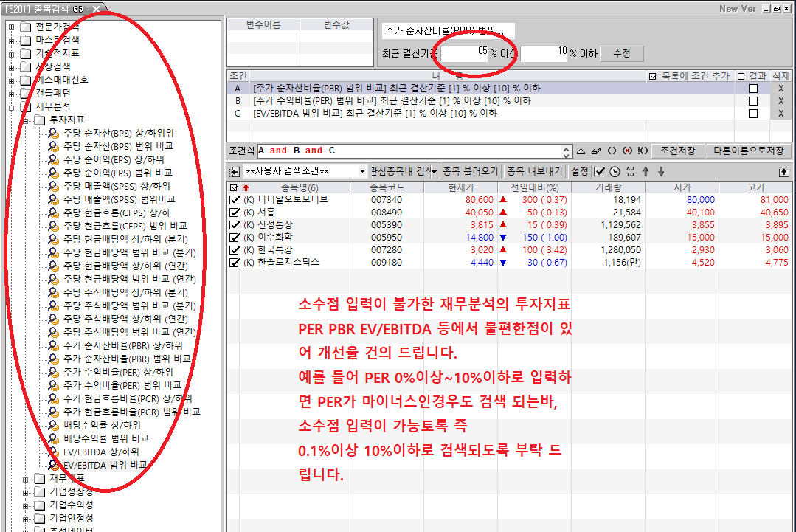Toggle the 결과 checkbox for condition B
The image size is (796, 532).
point(753,101)
